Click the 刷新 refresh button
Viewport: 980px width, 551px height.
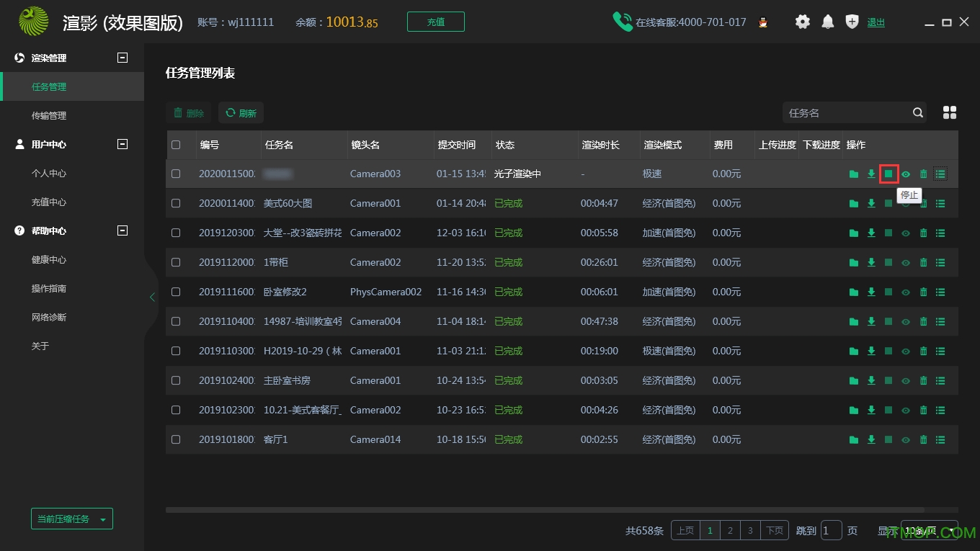click(241, 113)
